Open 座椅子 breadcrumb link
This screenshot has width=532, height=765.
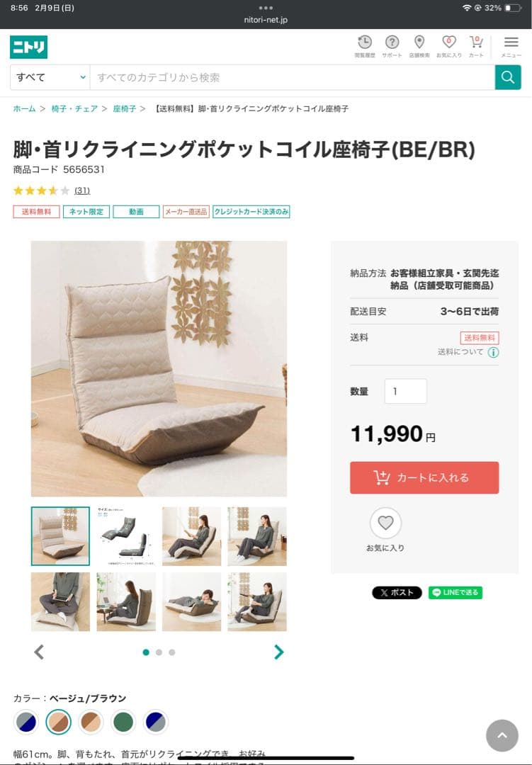click(x=125, y=109)
